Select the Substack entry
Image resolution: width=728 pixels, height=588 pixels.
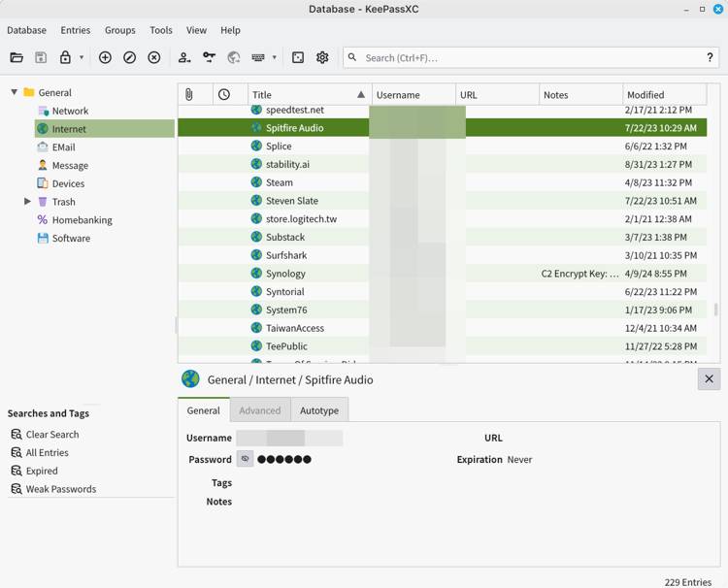pyautogui.click(x=442, y=237)
